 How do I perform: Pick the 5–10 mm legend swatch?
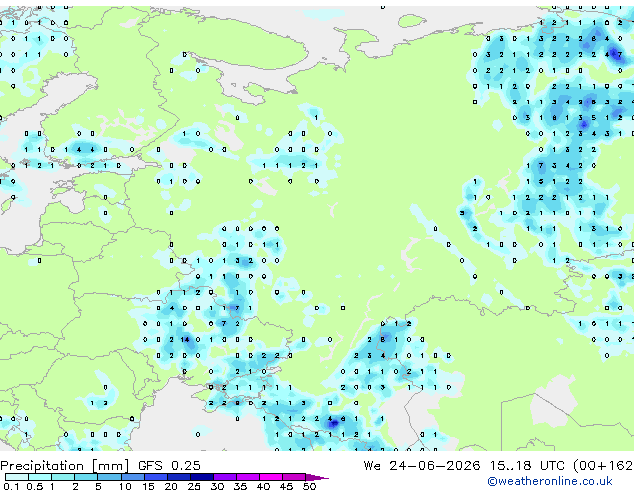pos(109,477)
